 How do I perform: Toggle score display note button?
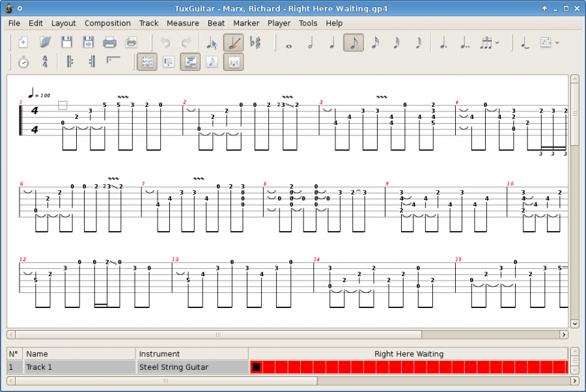coord(212,62)
